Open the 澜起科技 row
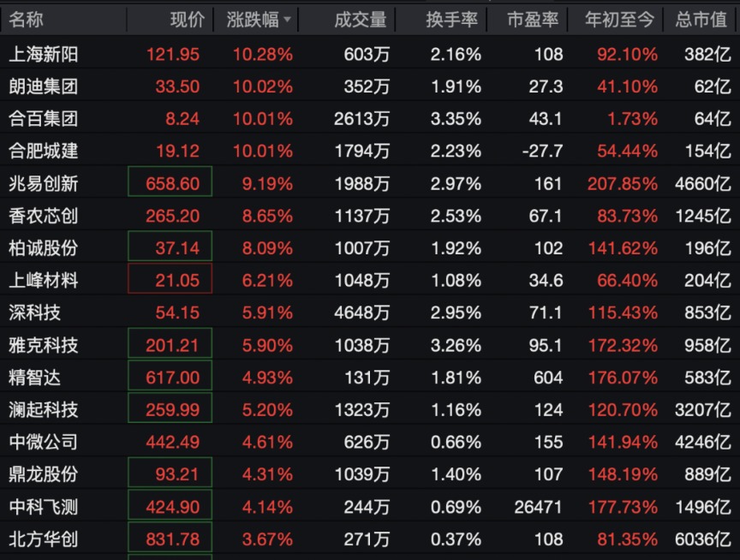Screen dimensions: 740x560 pos(370,409)
